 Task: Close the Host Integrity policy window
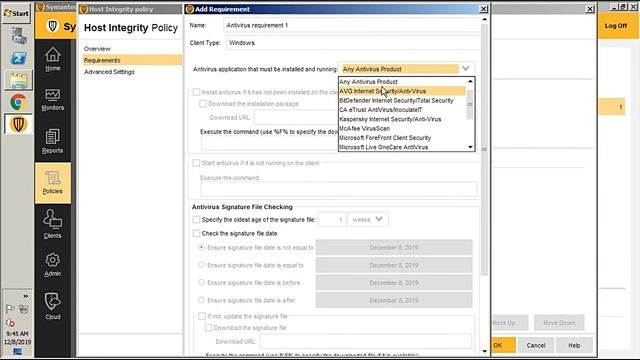click(x=590, y=9)
